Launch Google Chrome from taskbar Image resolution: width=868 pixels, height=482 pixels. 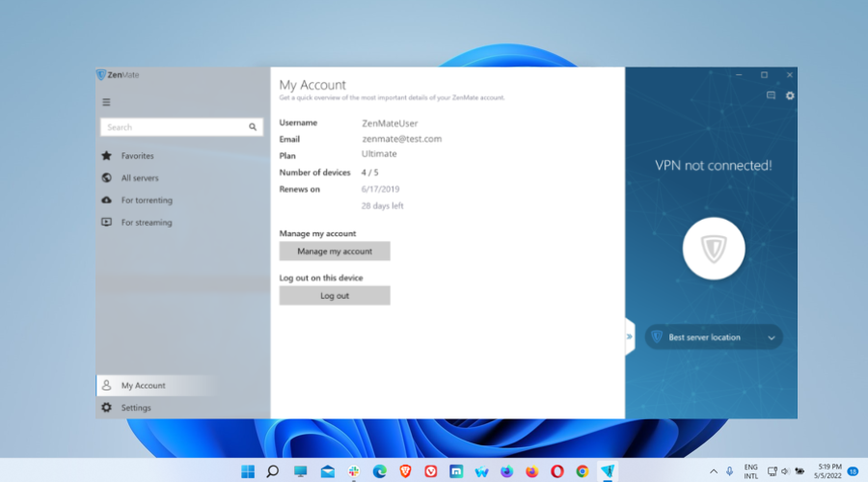(583, 471)
